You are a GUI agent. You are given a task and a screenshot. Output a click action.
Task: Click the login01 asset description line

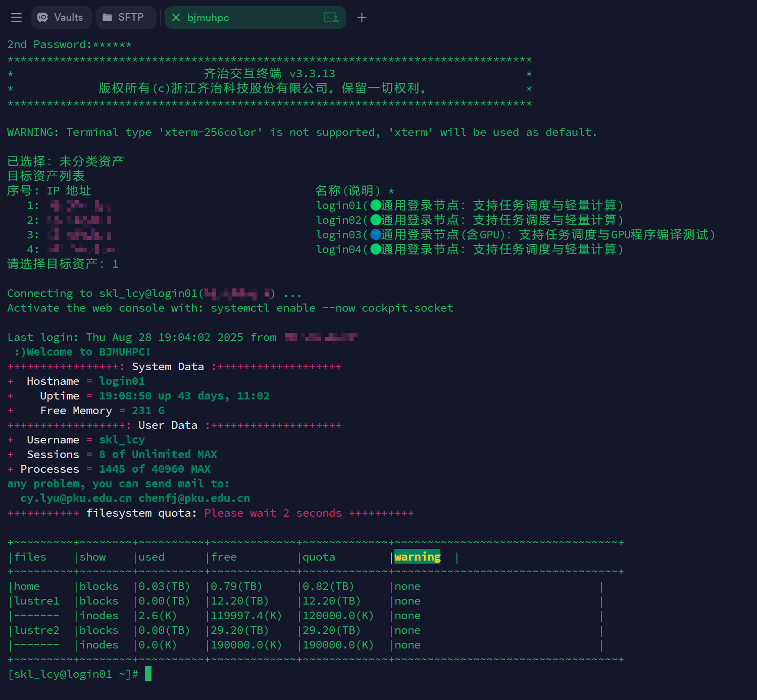pos(470,206)
